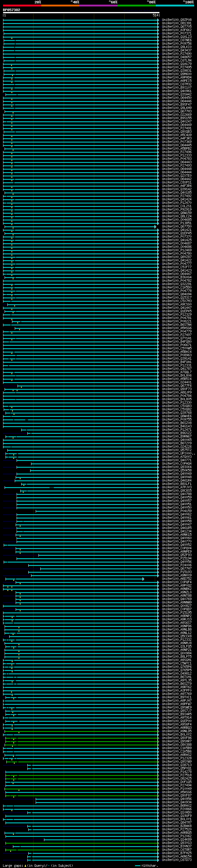Select hit label UniRef100_Q39831
This screenshot has height=868, width=197.
pos(177,71)
